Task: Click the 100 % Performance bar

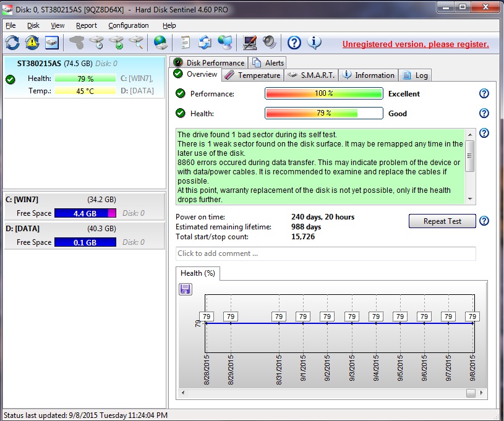Action: (x=323, y=93)
